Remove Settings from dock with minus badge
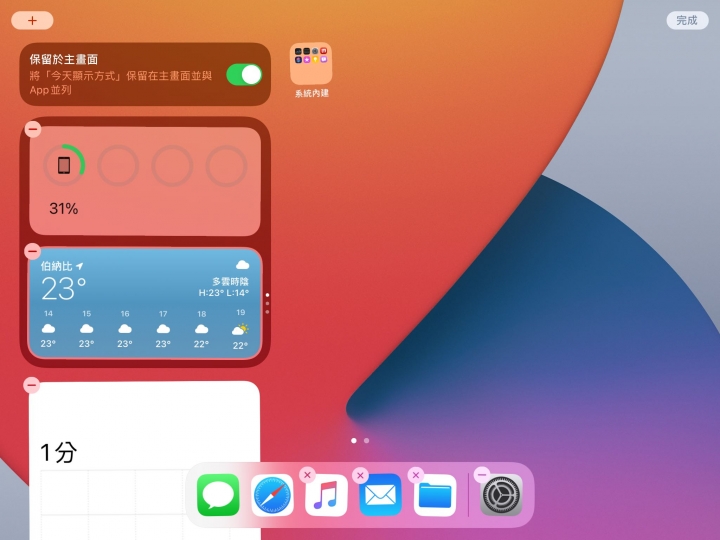This screenshot has height=540, width=720. (482, 475)
